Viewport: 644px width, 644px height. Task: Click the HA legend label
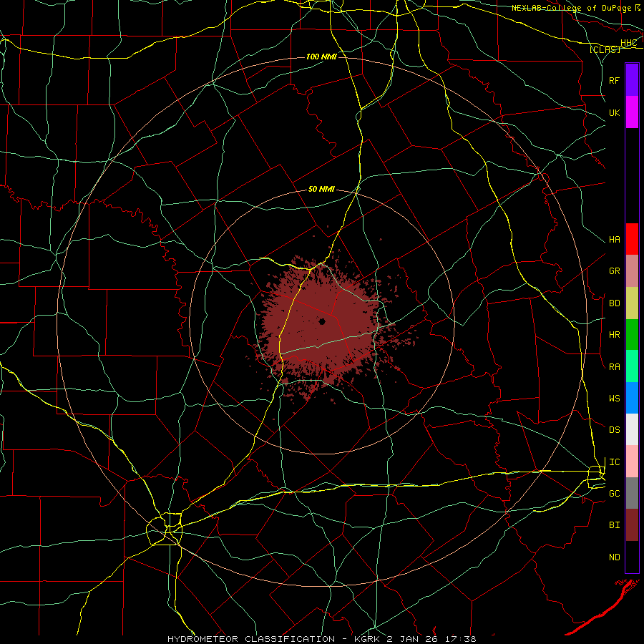pyautogui.click(x=614, y=239)
